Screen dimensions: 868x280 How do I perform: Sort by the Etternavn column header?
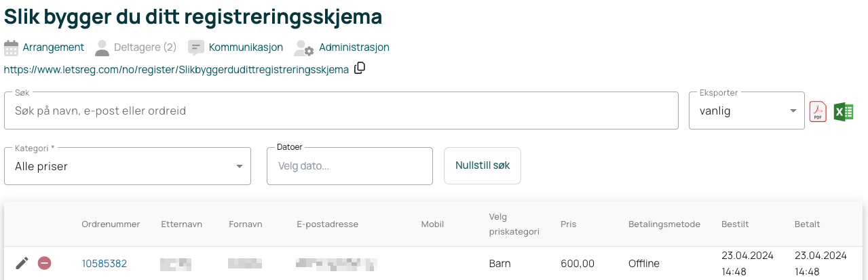(182, 224)
